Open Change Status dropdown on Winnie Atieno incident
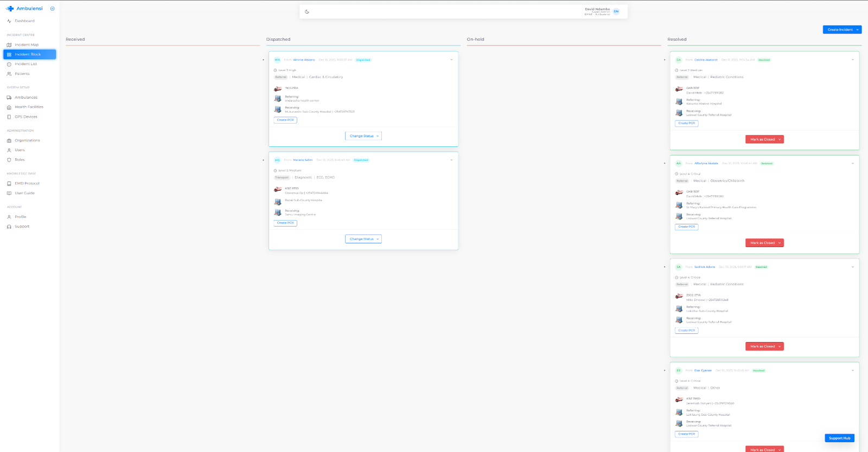The image size is (868, 452). [x=363, y=136]
